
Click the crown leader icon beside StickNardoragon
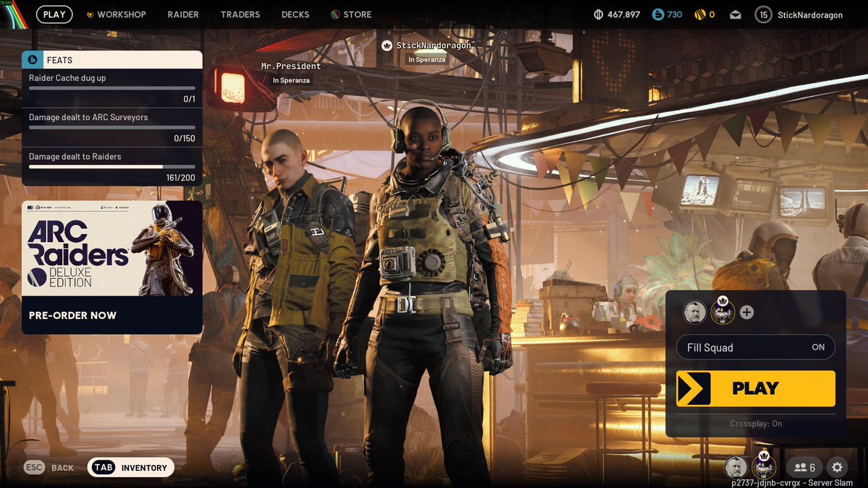coord(387,46)
